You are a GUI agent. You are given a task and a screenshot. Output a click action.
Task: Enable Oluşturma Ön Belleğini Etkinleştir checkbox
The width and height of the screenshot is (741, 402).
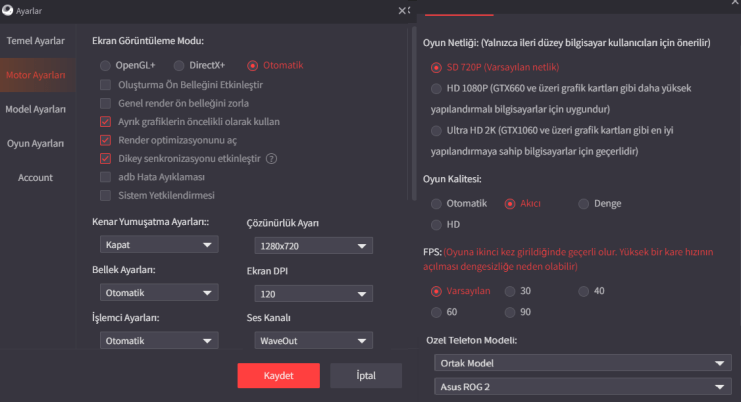click(x=105, y=85)
